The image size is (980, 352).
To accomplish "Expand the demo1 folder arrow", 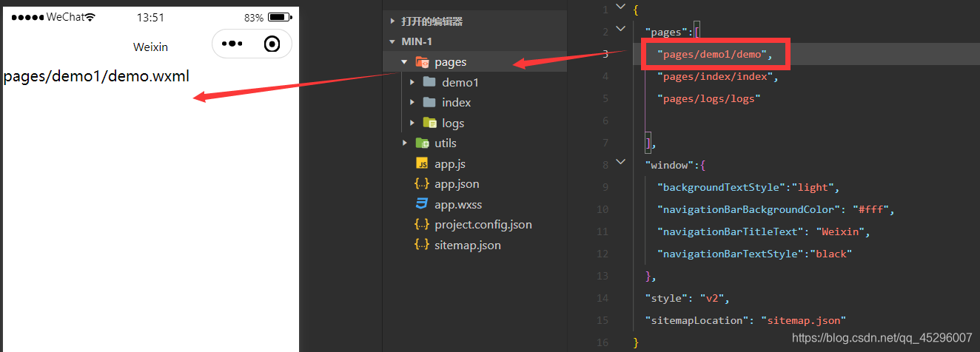I will pos(412,82).
